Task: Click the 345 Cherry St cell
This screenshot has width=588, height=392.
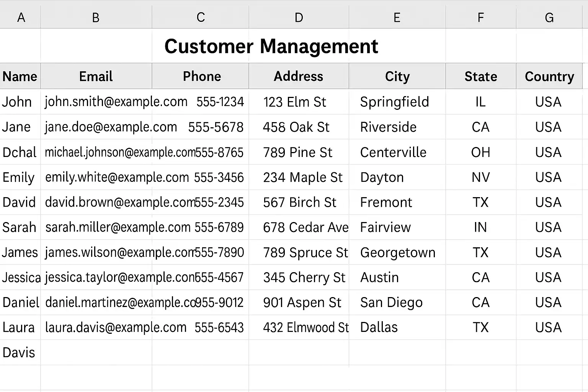Action: tap(304, 278)
